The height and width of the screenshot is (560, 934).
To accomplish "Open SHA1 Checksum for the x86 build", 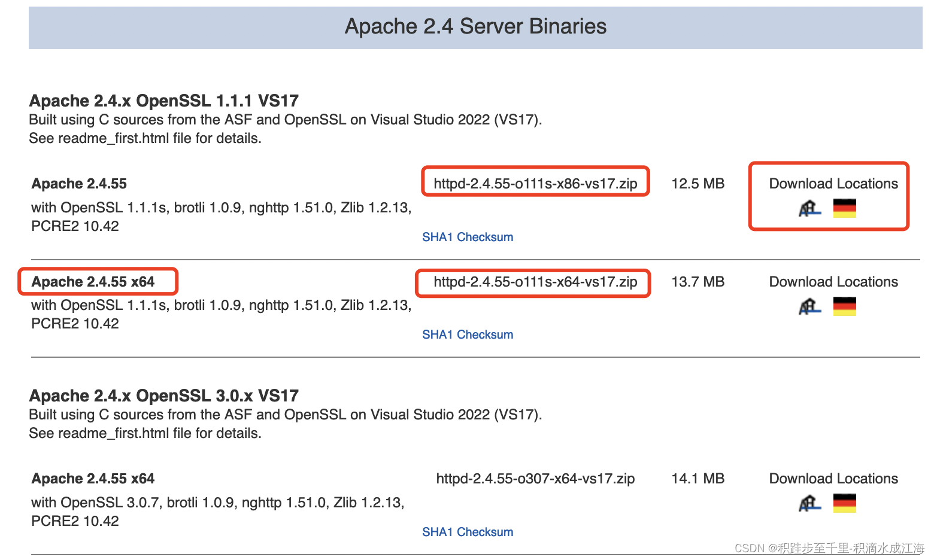I will 468,237.
